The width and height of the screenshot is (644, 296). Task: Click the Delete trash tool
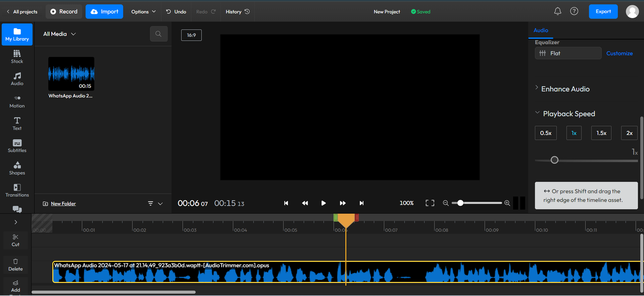pyautogui.click(x=16, y=265)
